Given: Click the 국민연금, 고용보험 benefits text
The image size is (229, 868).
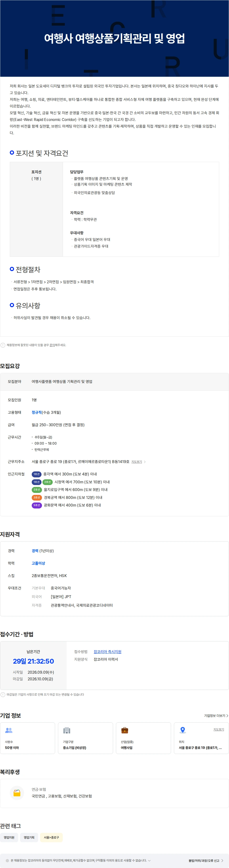Looking at the screenshot, I should pyautogui.click(x=62, y=796).
